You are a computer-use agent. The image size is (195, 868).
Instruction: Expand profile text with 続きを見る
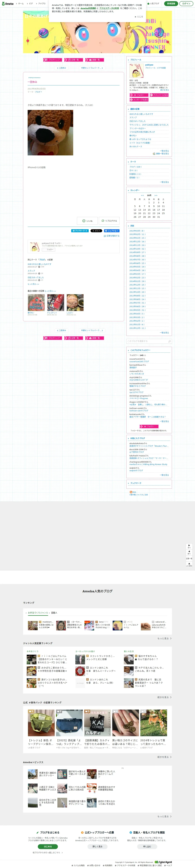165,90
